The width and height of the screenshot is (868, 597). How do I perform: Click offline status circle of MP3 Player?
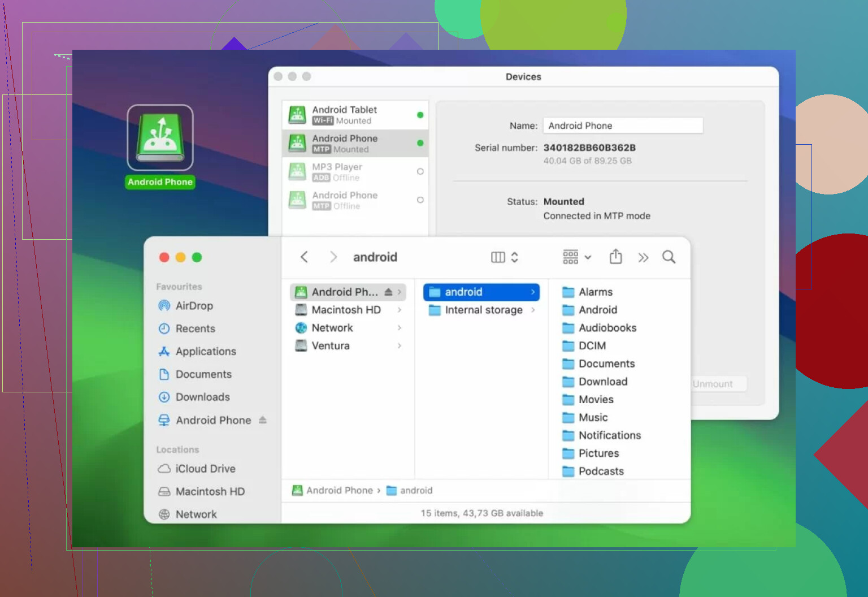tap(420, 171)
